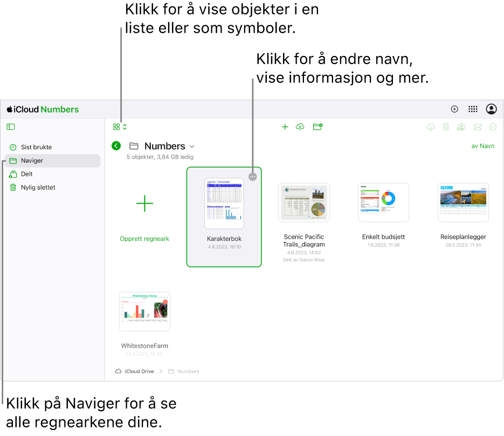Click the circled plus icon in header
504x436 pixels.
[x=454, y=109]
